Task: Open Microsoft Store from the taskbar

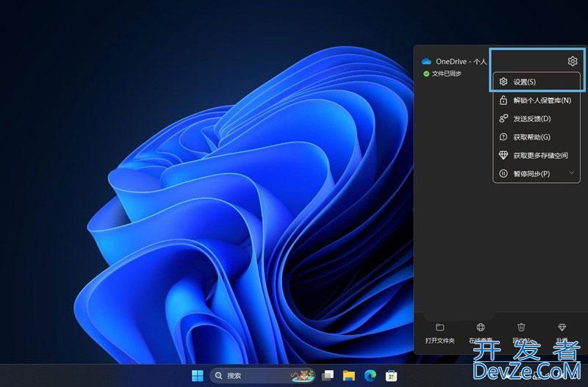Action: tap(391, 375)
